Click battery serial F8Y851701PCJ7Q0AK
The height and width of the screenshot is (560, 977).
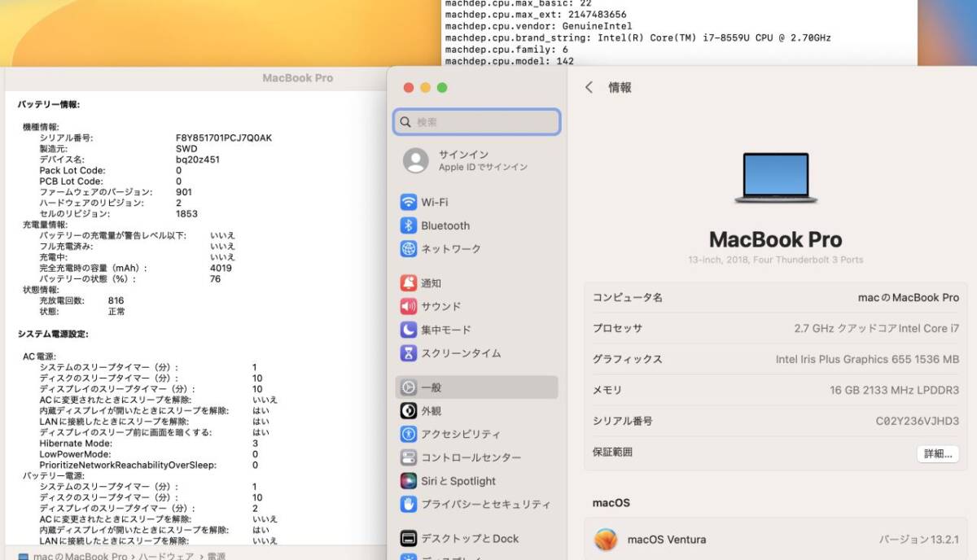tap(224, 138)
